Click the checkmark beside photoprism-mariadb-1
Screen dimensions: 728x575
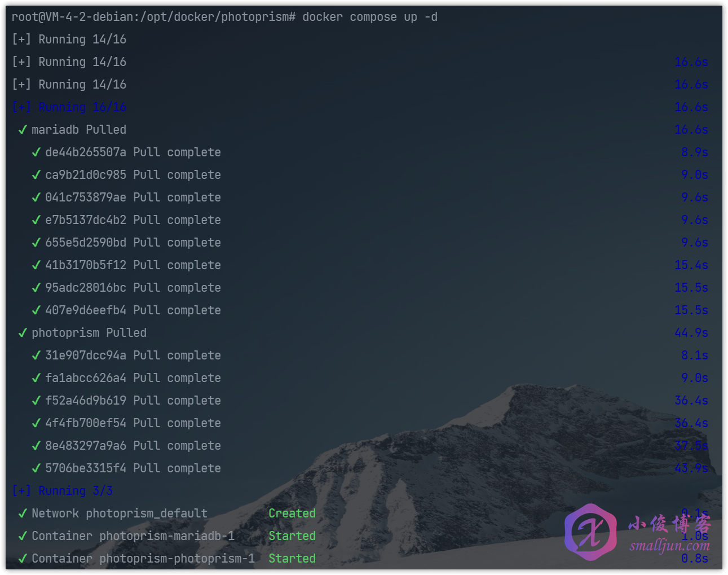(x=23, y=536)
